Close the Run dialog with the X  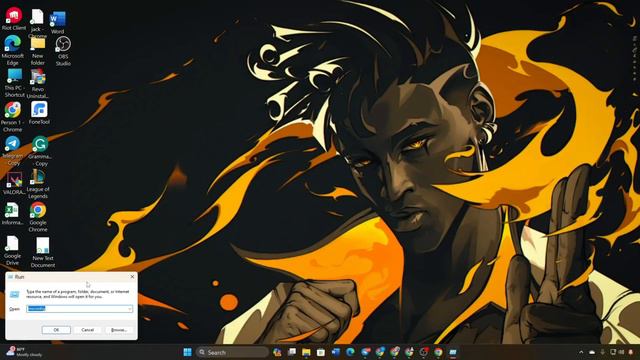tap(132, 277)
